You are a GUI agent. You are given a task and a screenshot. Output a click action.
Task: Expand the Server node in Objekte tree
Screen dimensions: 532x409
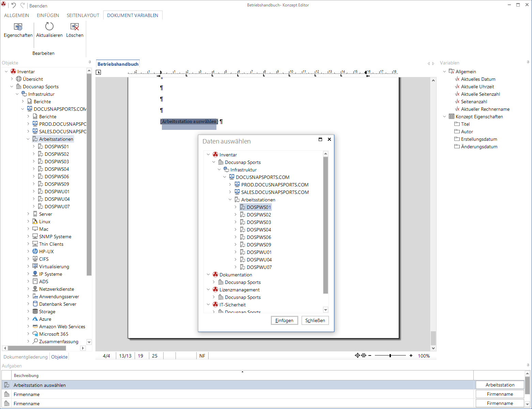tap(28, 214)
